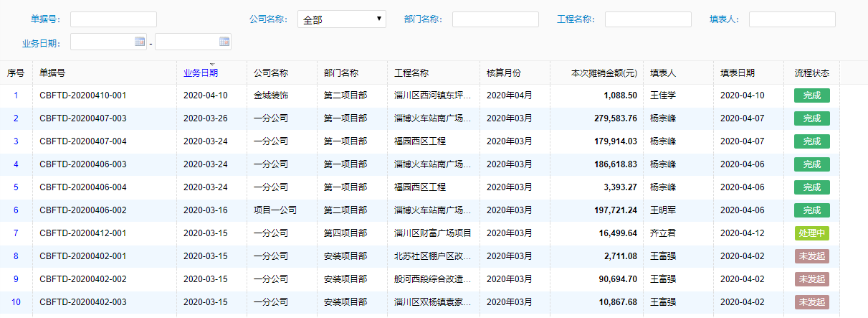Viewport: 868px width, 318px height.
Task: Click 完成 status for CBFTD-20200407-004
Action: 811,141
